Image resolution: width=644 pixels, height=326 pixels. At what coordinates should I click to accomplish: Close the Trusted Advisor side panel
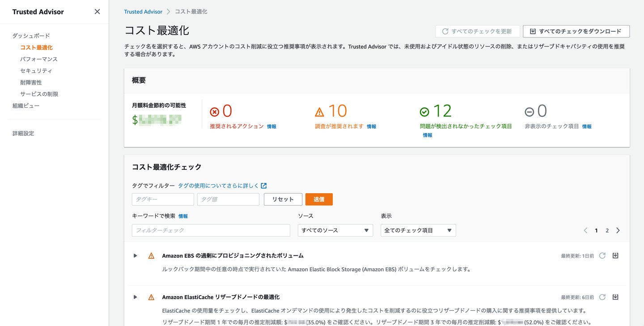point(97,12)
